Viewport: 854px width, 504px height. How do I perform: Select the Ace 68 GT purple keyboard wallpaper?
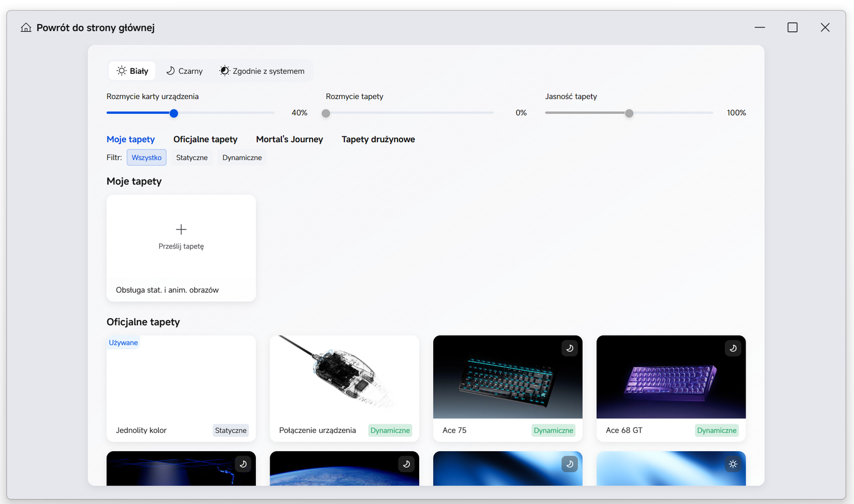tap(671, 388)
